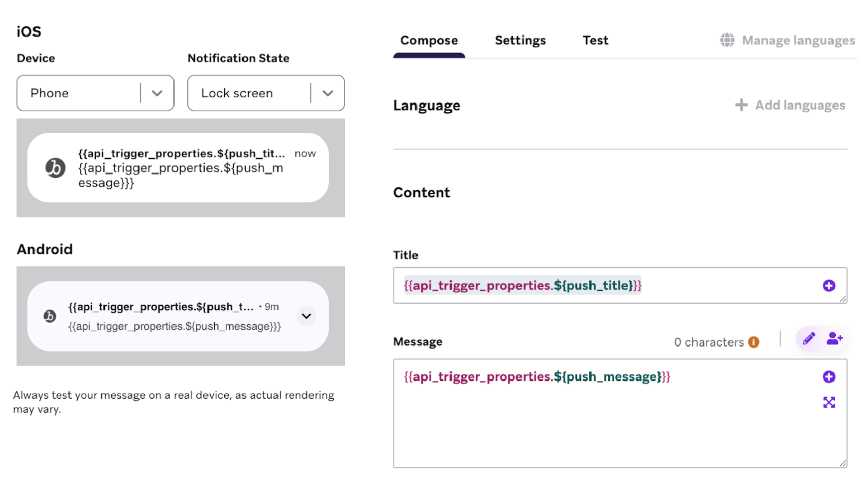The height and width of the screenshot is (484, 868).
Task: Click the purple pencil icon above Message
Action: [x=809, y=338]
